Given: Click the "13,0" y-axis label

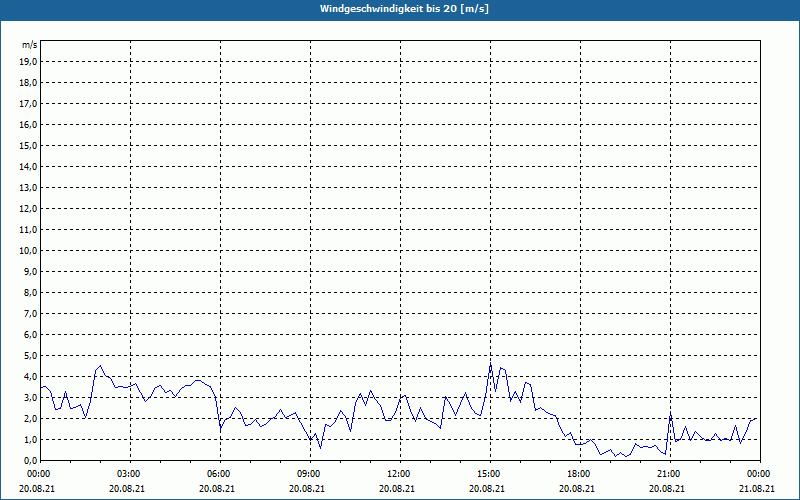Looking at the screenshot, I should tap(29, 188).
